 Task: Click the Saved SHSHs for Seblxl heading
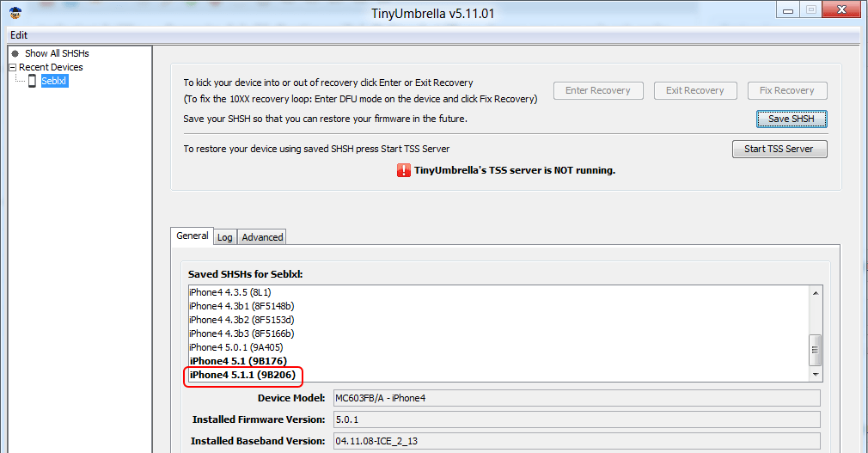[x=245, y=274]
